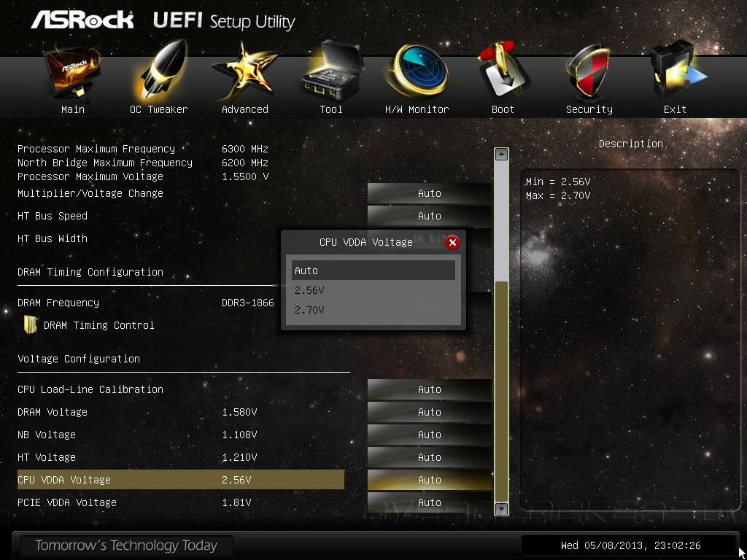Screen dimensions: 747x560
Task: Open the Multiplier/Voltage Change Auto selector
Action: (x=429, y=193)
